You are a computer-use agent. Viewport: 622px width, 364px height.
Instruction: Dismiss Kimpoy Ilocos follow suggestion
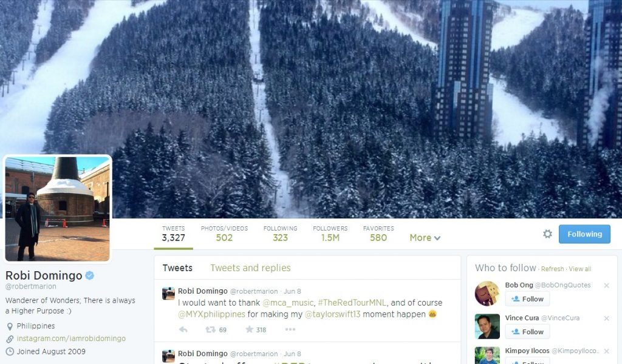[606, 351]
